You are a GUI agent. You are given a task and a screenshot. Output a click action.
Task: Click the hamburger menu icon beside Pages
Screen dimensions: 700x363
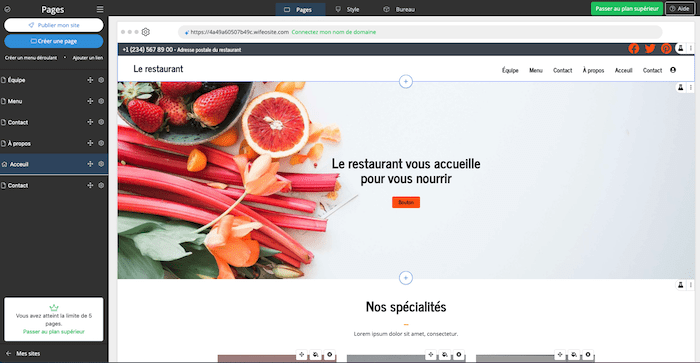tap(100, 9)
